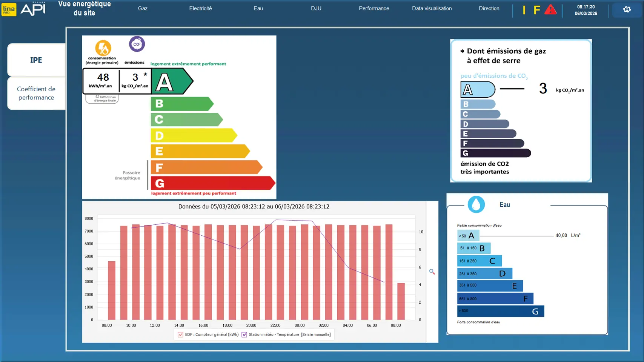
Task: Click the API group logo
Action: pos(33,9)
